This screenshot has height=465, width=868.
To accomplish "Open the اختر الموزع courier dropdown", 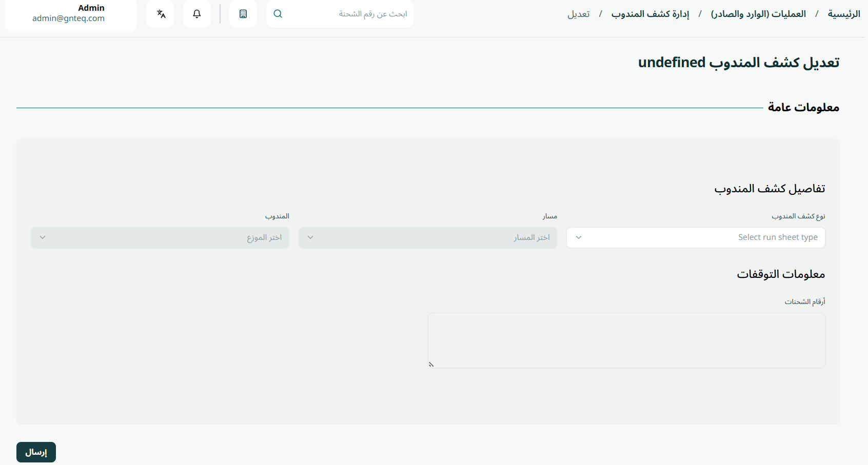I will 160,237.
